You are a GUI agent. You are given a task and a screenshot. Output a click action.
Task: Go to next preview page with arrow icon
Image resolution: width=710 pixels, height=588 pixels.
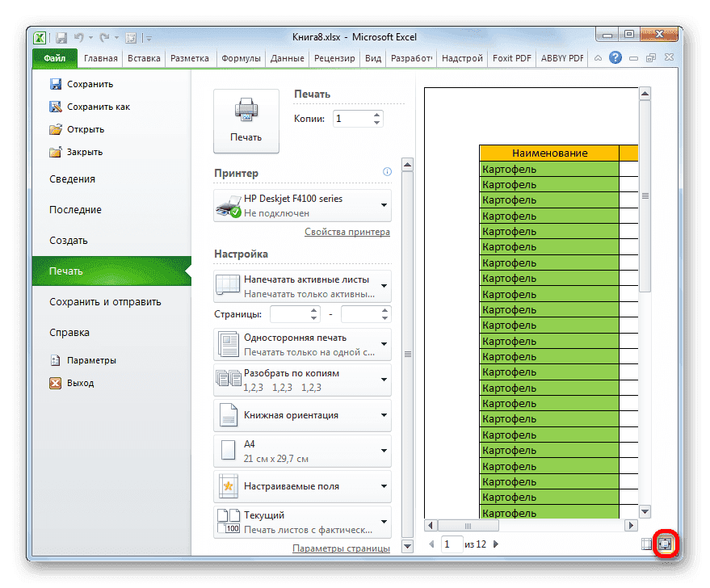tap(495, 544)
